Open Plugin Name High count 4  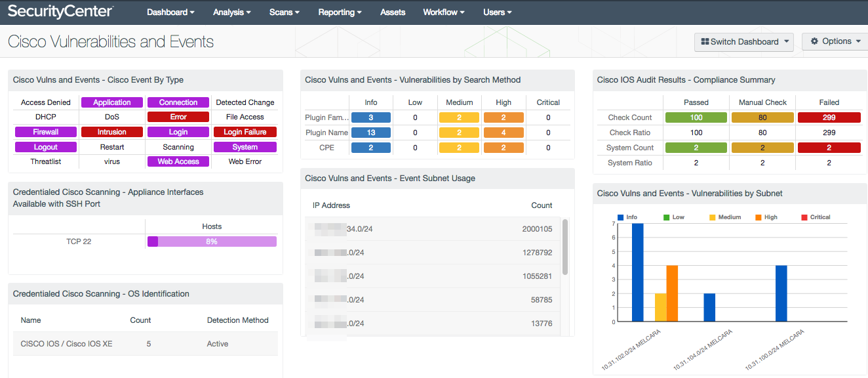click(503, 133)
